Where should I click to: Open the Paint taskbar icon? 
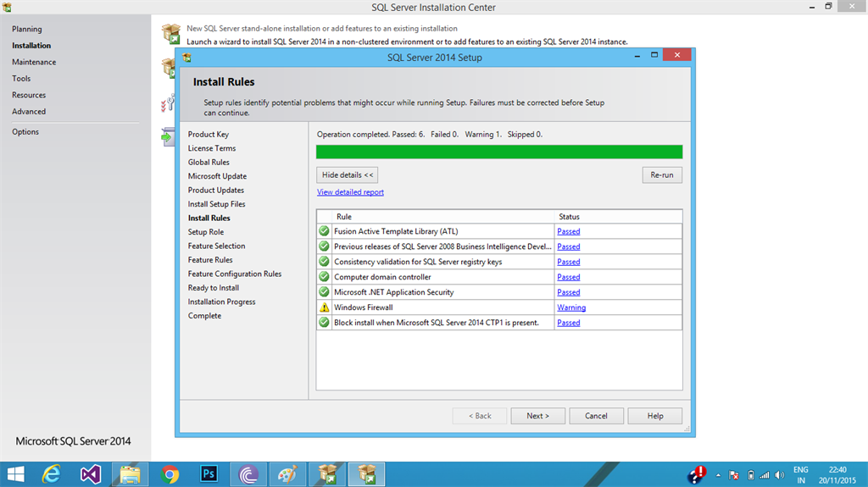coord(287,474)
